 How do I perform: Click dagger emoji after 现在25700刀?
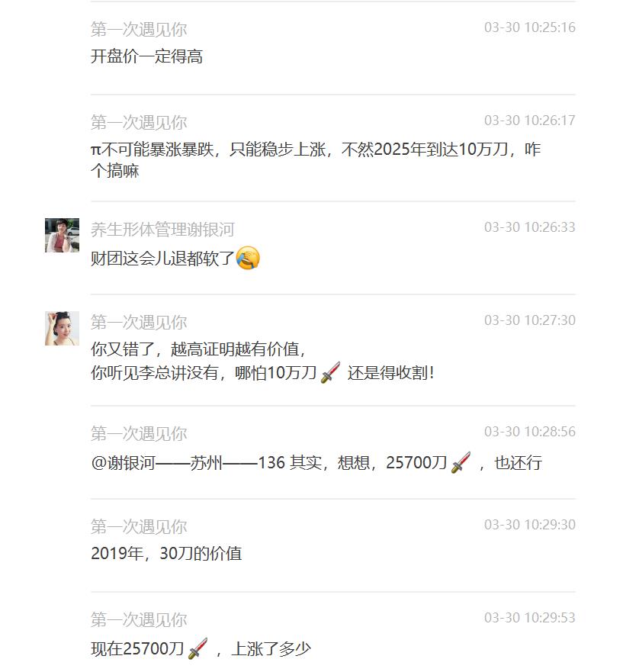click(198, 648)
